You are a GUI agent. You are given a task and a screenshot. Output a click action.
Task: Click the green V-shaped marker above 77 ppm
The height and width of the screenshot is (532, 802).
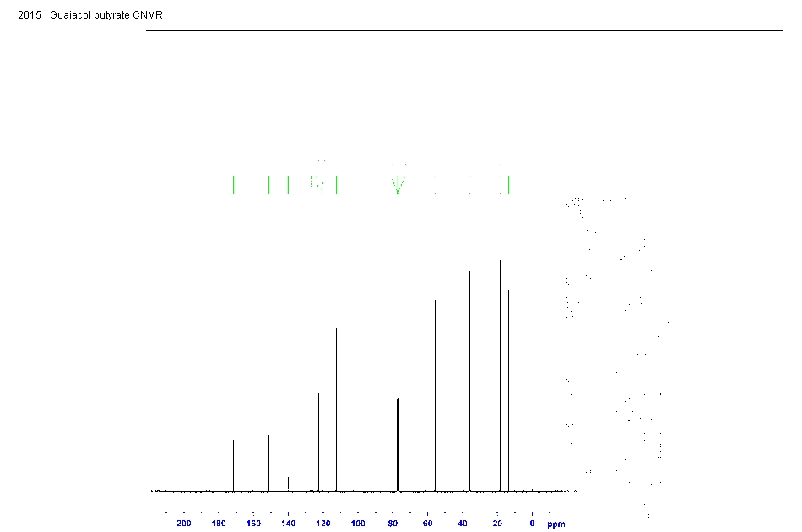[398, 185]
